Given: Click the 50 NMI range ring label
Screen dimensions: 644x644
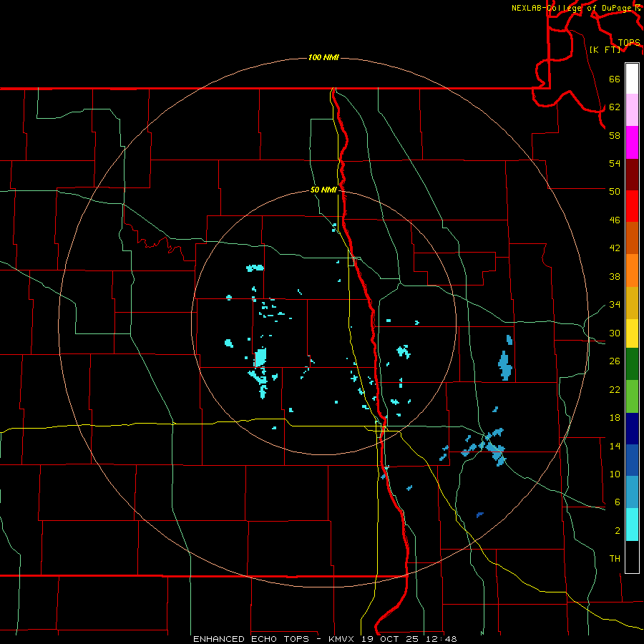Looking at the screenshot, I should (x=323, y=190).
